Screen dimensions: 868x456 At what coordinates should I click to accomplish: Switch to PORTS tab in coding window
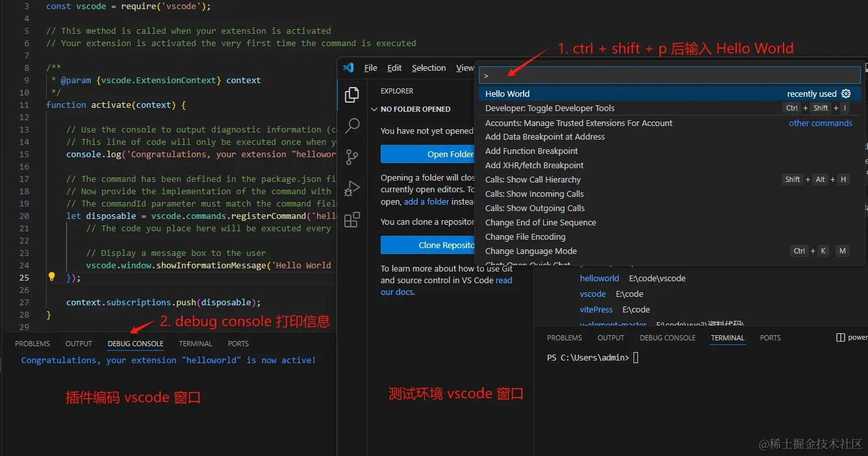pyautogui.click(x=238, y=344)
